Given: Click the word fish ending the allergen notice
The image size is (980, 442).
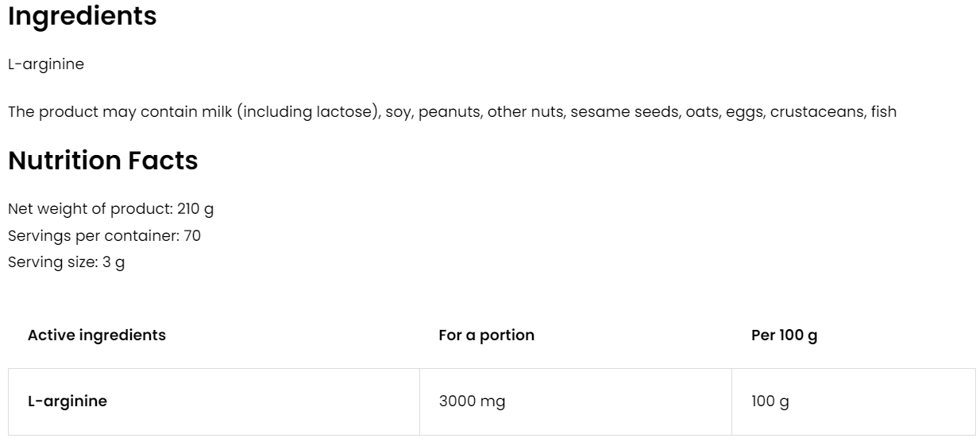Looking at the screenshot, I should [883, 112].
